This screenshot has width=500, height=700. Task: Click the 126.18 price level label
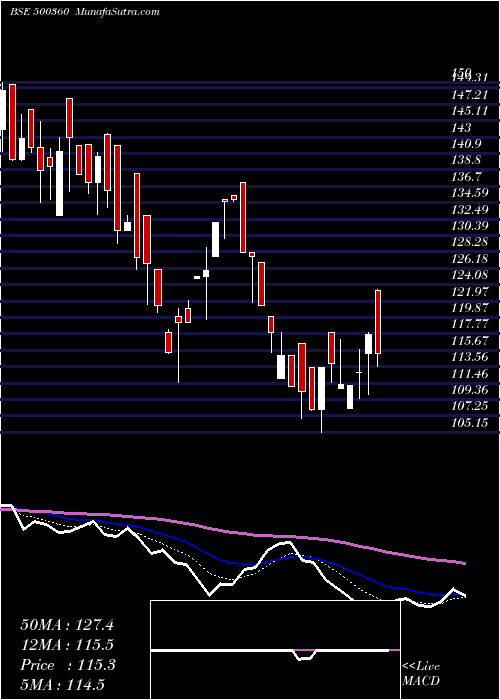(x=469, y=258)
